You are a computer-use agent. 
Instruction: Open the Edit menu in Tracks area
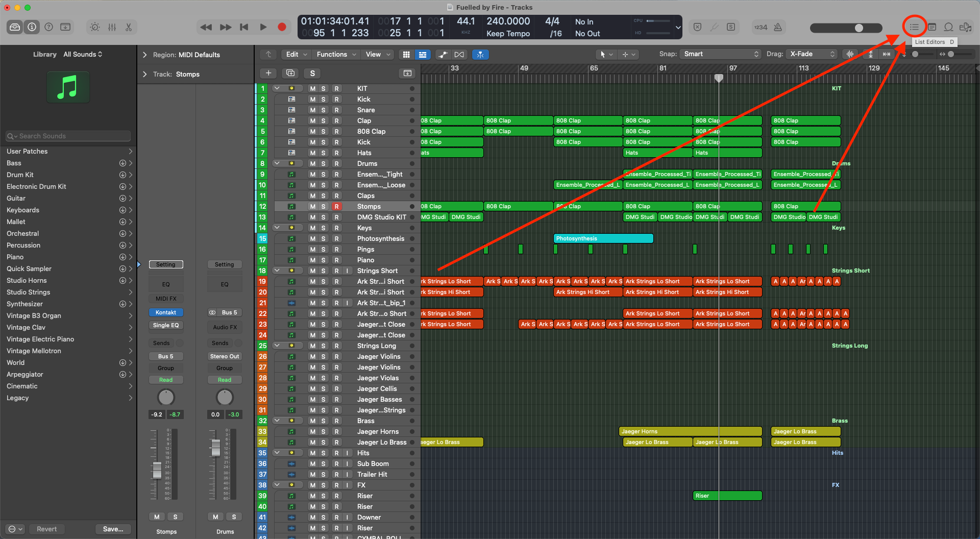coord(297,55)
